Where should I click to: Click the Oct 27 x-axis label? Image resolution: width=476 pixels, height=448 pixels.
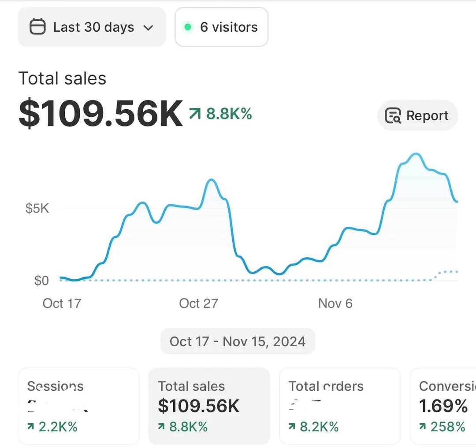(x=198, y=304)
